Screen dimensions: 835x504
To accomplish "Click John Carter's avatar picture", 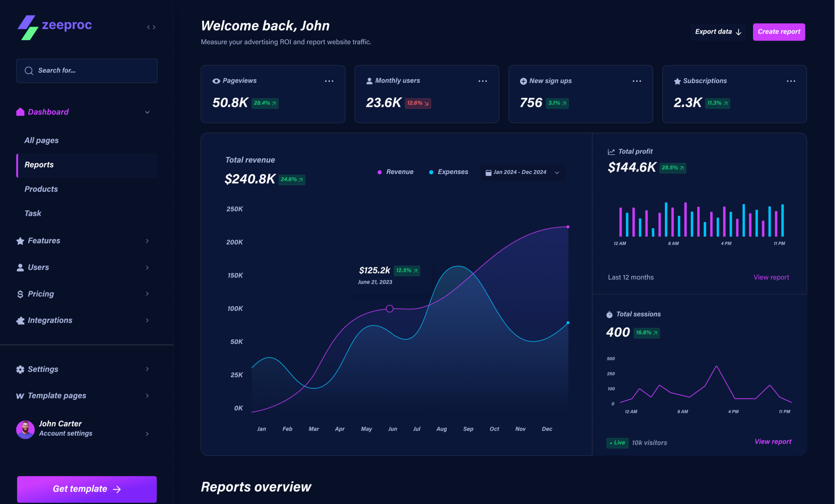I will tap(25, 429).
